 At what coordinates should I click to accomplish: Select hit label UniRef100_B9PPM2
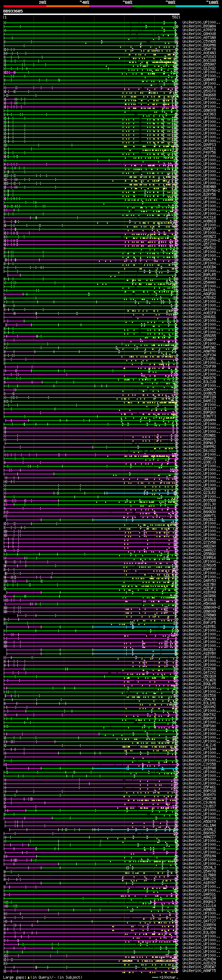(x=199, y=447)
